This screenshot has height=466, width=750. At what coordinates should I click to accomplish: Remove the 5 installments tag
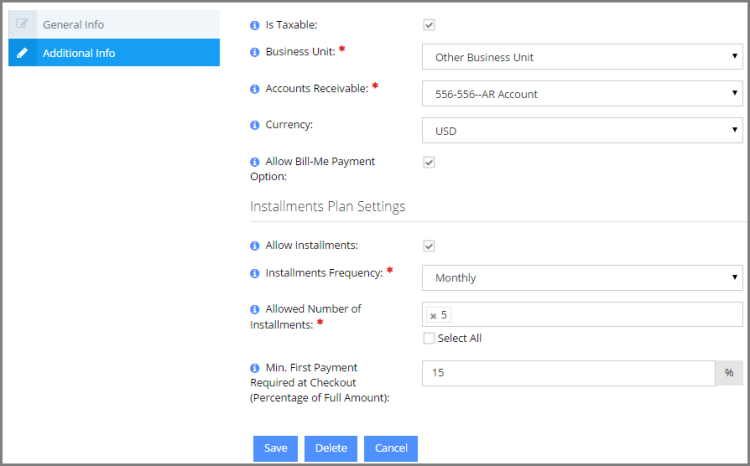(433, 316)
